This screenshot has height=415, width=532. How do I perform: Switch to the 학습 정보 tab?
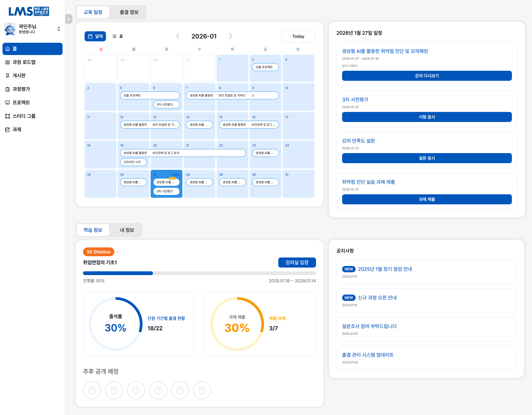pyautogui.click(x=93, y=230)
